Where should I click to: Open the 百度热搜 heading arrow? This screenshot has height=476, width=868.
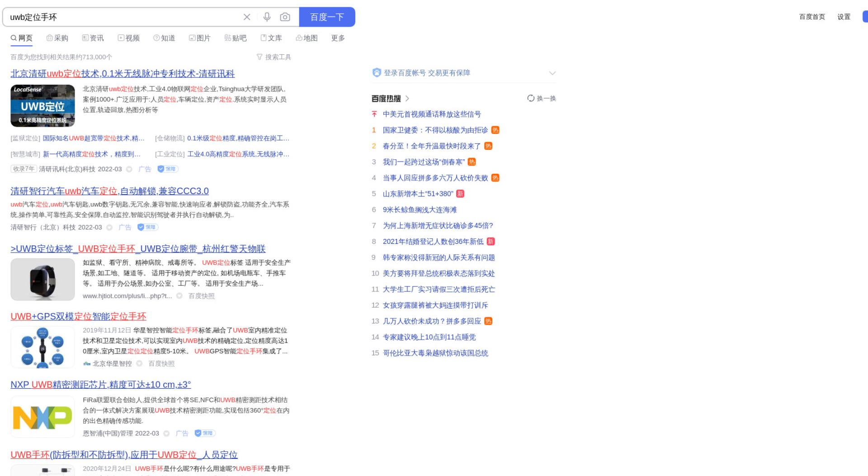(407, 98)
